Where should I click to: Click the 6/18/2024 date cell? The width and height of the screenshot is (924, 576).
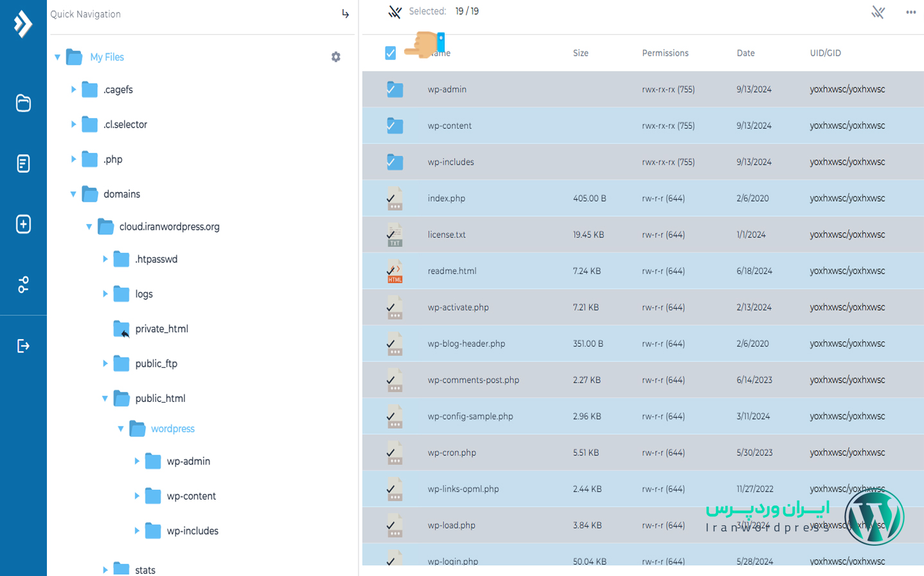click(754, 271)
